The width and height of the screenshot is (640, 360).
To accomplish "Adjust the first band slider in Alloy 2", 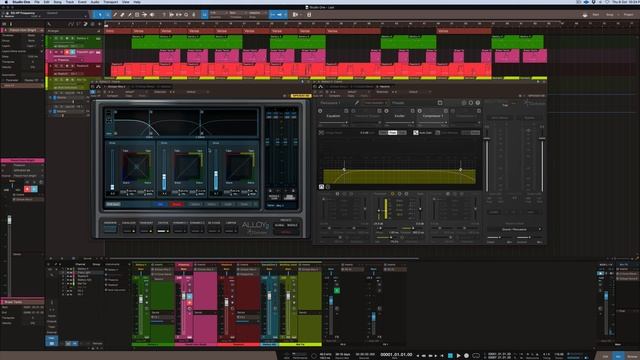I will 112,187.
